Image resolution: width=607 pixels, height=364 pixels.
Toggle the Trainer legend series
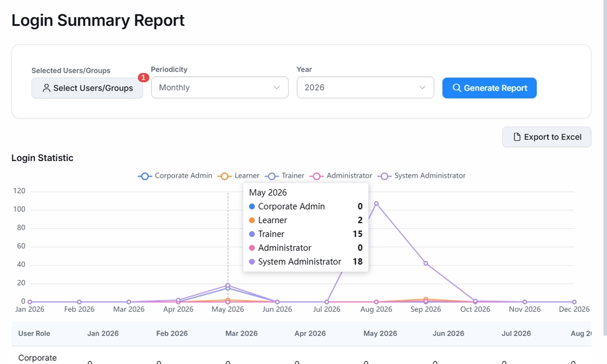pyautogui.click(x=285, y=176)
